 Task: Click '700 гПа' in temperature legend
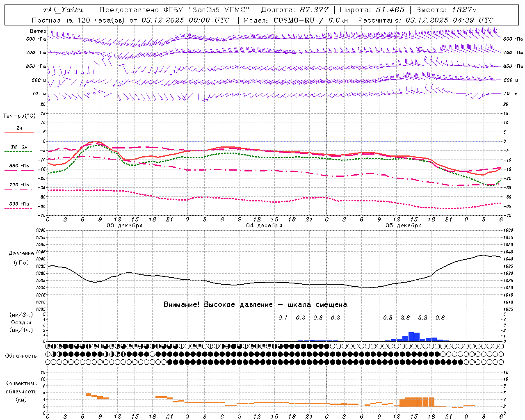point(19,185)
